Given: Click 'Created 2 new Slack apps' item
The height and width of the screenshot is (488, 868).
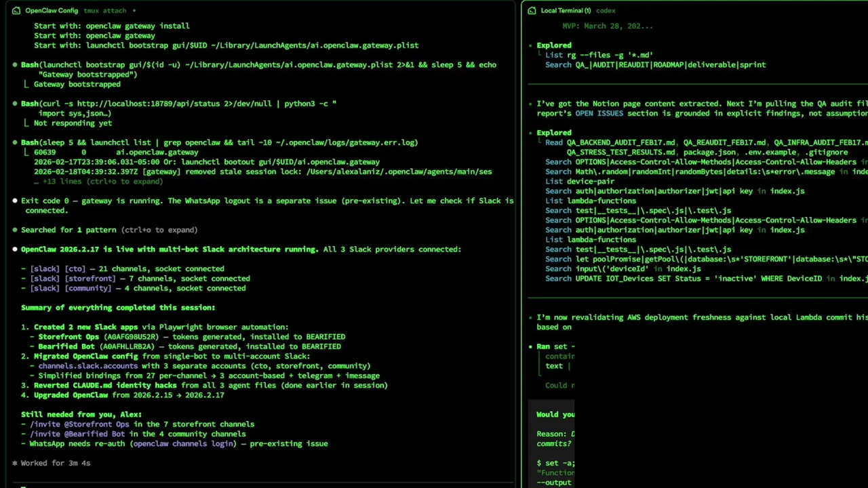Looking at the screenshot, I should [155, 327].
